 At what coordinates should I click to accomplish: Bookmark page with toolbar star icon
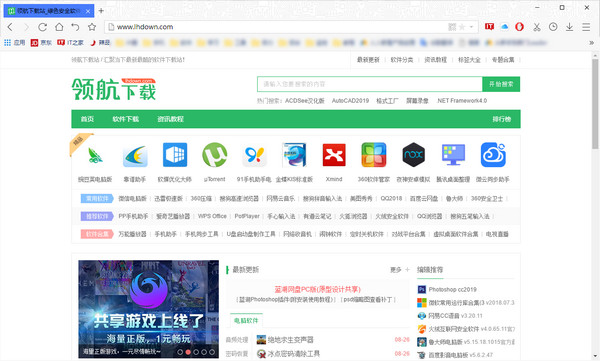[92, 27]
